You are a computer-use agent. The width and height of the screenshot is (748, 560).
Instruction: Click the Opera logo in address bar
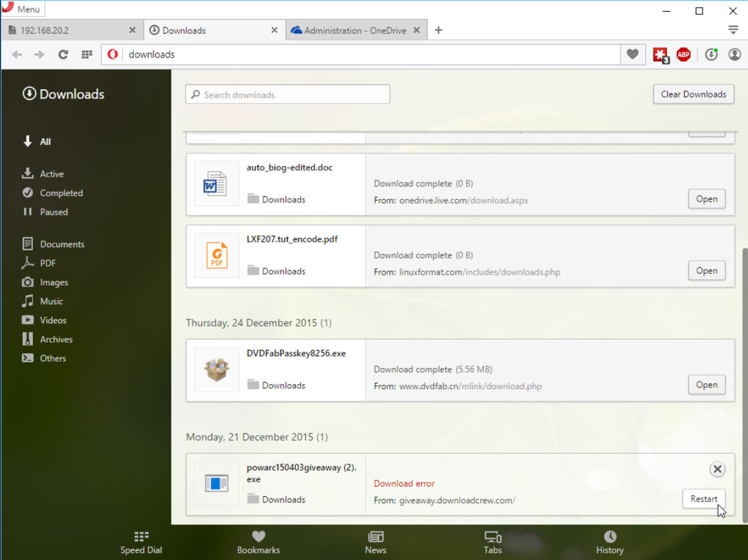[113, 54]
